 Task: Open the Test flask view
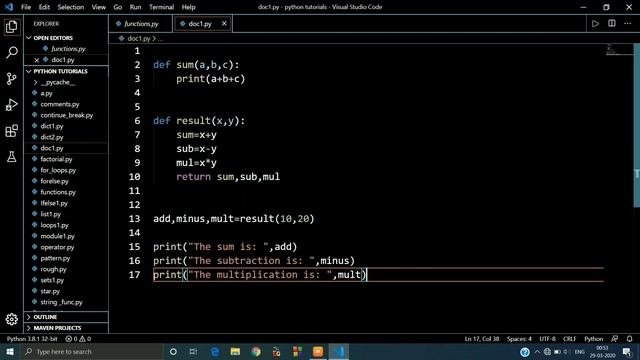tap(11, 156)
